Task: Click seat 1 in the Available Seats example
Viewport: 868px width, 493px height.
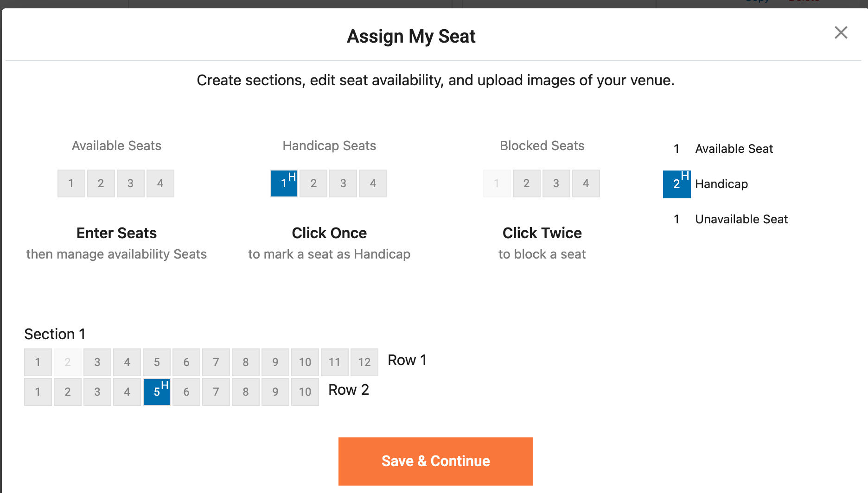Action: [71, 183]
